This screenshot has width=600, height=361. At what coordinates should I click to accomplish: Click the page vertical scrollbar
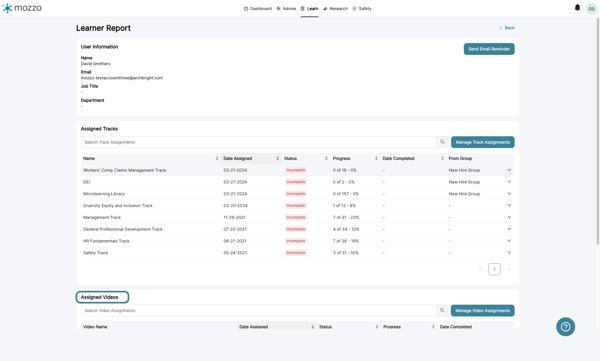(597, 130)
